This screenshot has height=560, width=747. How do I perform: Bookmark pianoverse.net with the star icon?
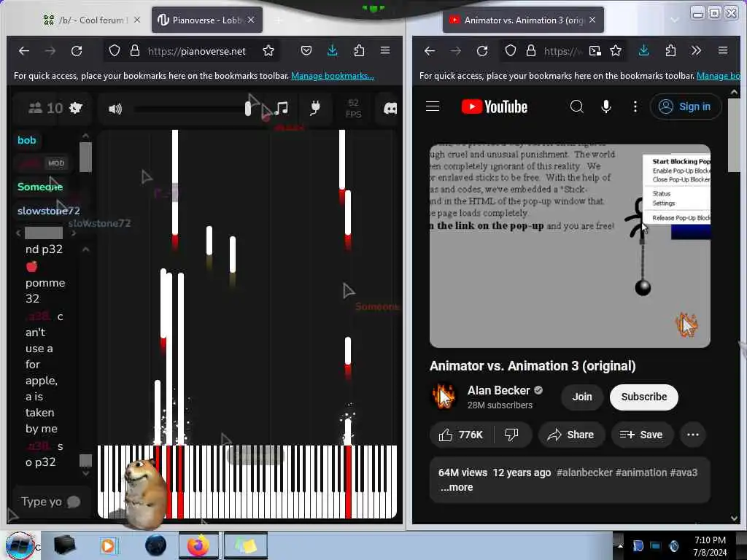268,50
